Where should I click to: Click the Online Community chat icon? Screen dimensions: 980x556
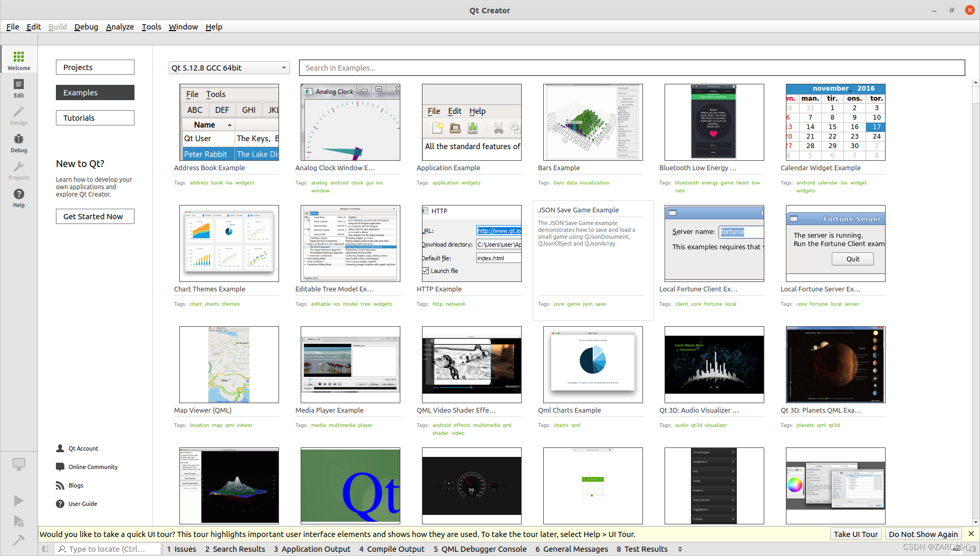(x=60, y=467)
